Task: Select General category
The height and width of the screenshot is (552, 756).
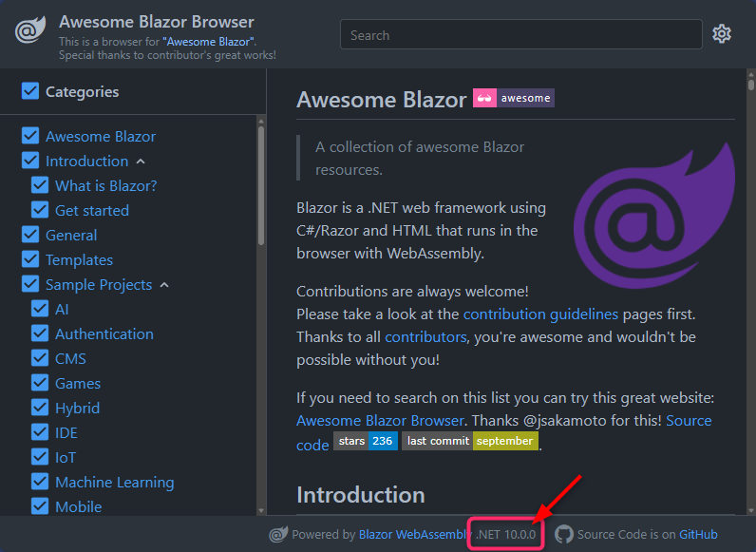Action: tap(71, 236)
